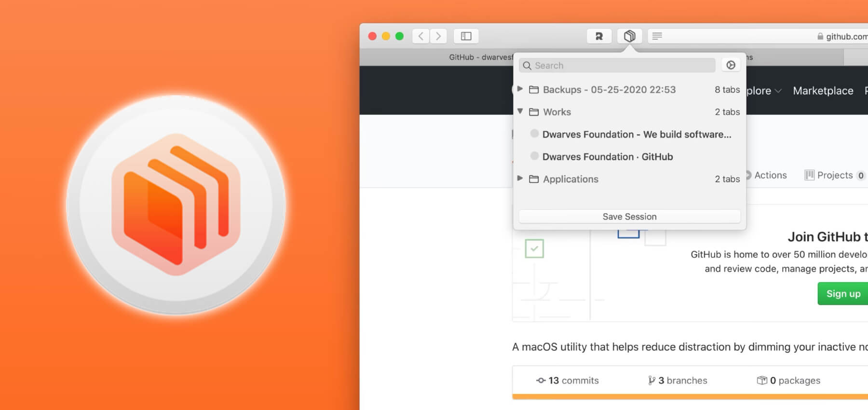Screen dimensions: 868x410
Task: Expand the Applications folder triangle
Action: tap(520, 178)
